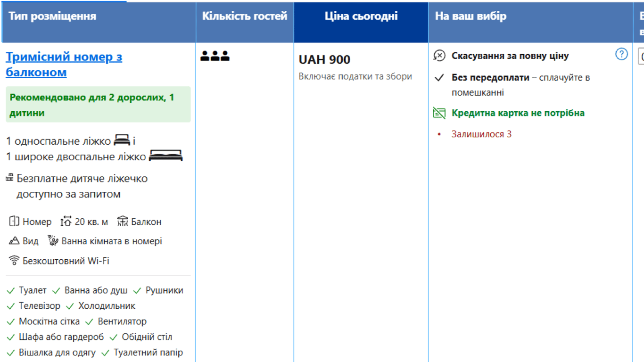This screenshot has height=362, width=644.
Task: Click the Wi-Fi icon
Action: [14, 260]
